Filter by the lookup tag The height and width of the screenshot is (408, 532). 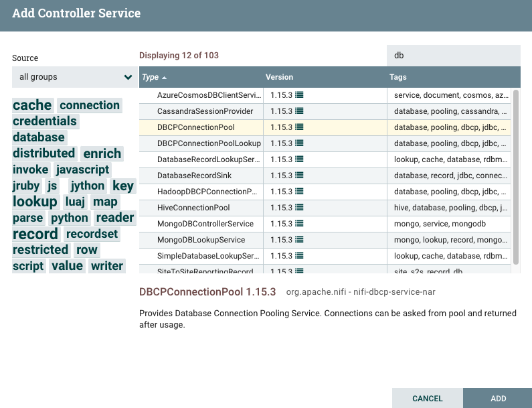coord(35,202)
